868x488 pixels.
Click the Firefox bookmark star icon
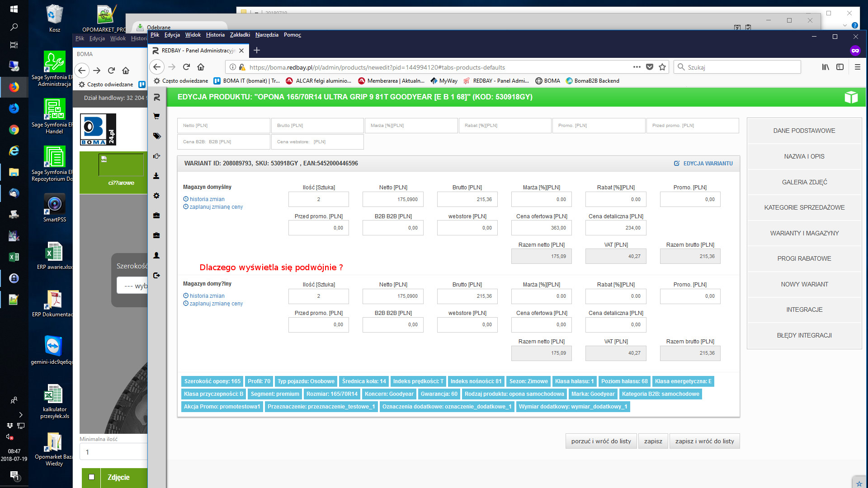point(662,67)
